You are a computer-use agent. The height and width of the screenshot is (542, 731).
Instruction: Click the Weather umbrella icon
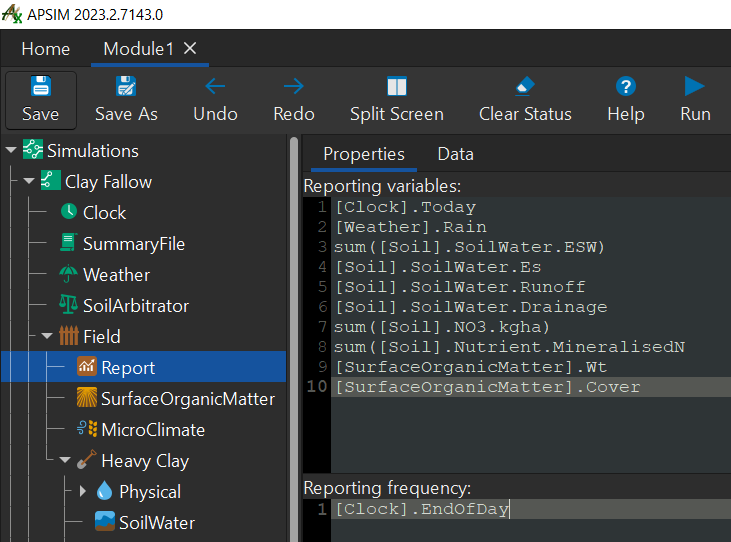click(x=68, y=274)
